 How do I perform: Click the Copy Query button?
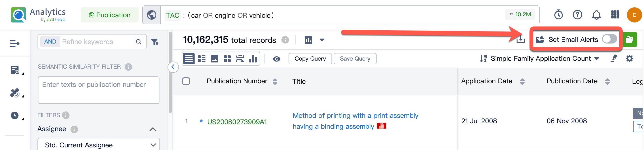coord(310,59)
